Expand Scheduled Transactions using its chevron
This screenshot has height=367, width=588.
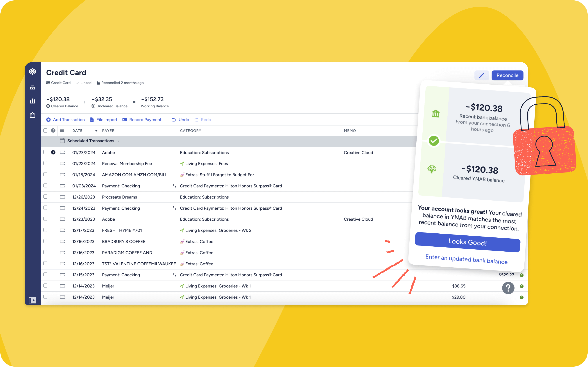click(x=118, y=141)
